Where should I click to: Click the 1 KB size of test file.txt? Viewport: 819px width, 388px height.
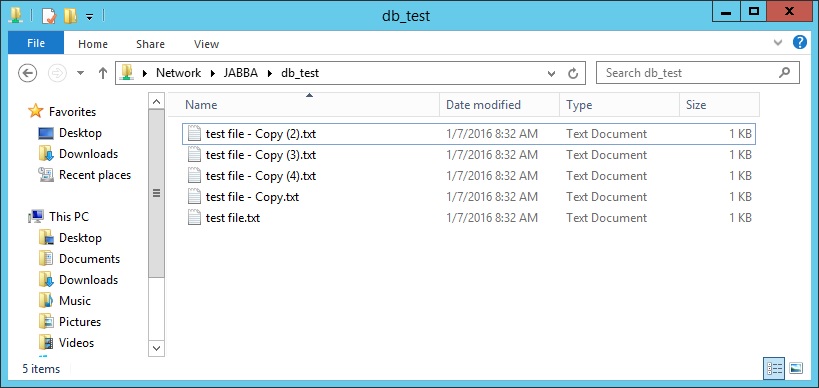coord(740,218)
